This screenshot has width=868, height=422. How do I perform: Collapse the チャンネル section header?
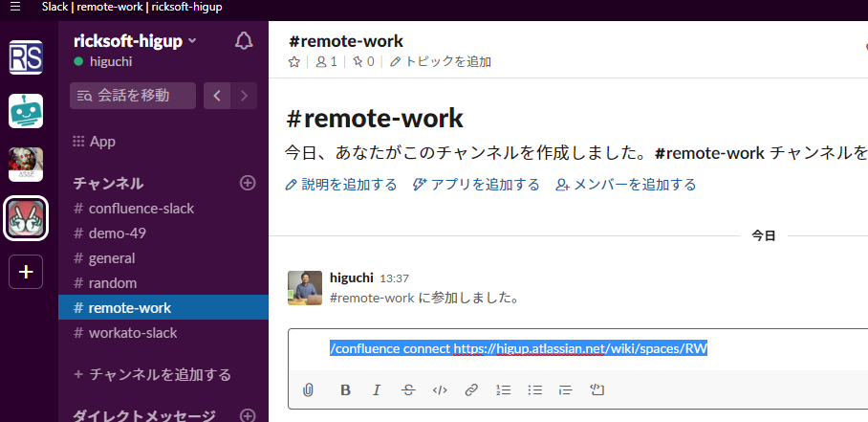[109, 184]
